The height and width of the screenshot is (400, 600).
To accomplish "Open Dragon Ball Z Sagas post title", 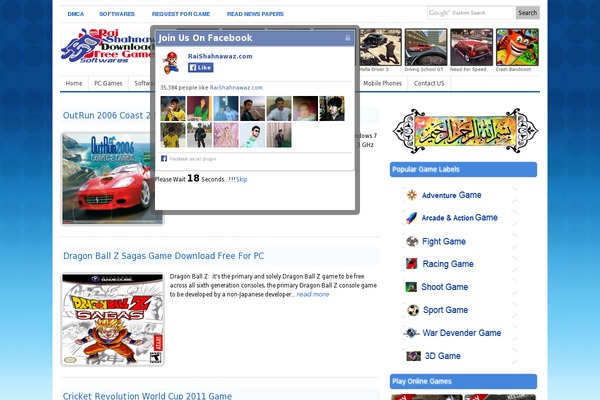I will pyautogui.click(x=163, y=256).
